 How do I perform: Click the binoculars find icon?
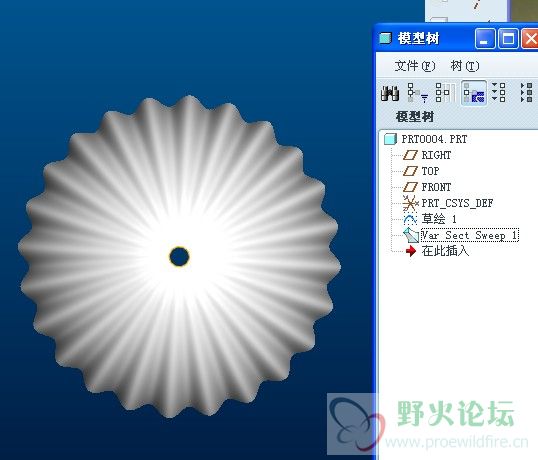390,93
